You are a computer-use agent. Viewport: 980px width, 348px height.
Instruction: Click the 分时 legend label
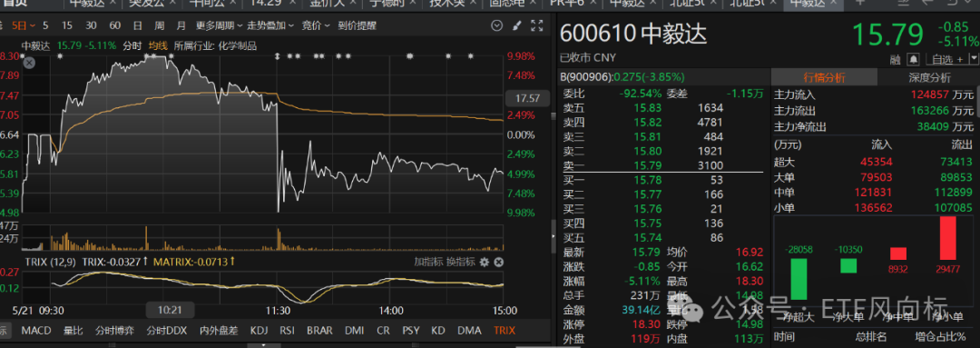pos(132,45)
